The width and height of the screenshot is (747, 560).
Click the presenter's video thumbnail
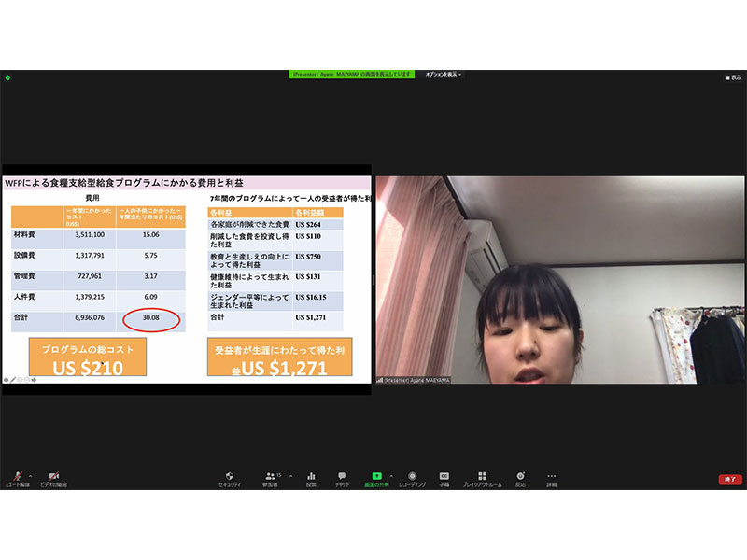[x=559, y=280]
